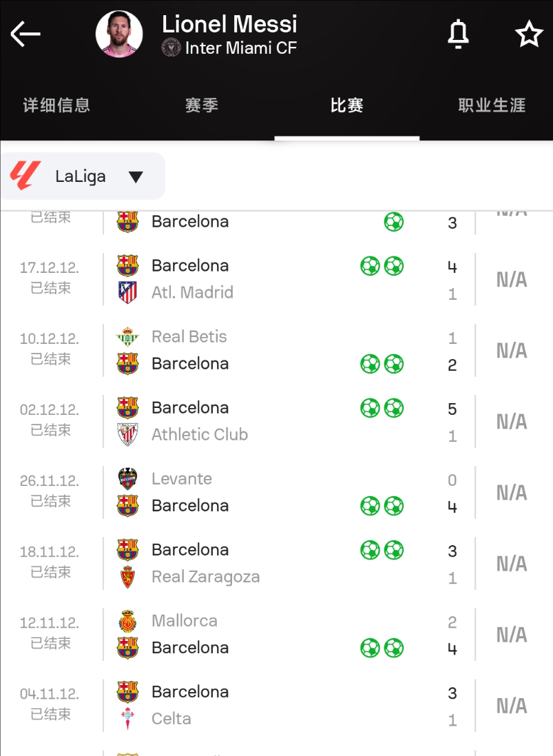This screenshot has width=553, height=756.
Task: Tap the Inter Miami CF club crest
Action: coord(171,48)
